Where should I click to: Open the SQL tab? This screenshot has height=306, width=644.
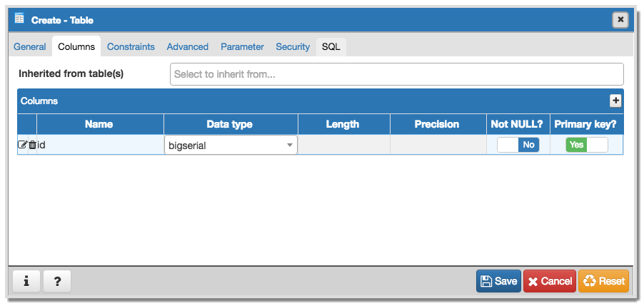[x=331, y=47]
